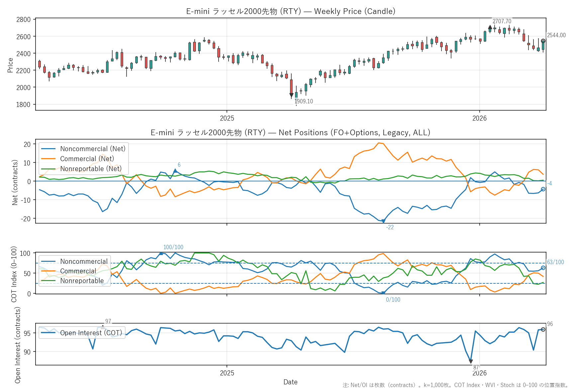The width and height of the screenshot is (574, 392).
Task: Click the 2025 tick label under the Open Interest chart
Action: [x=227, y=373]
